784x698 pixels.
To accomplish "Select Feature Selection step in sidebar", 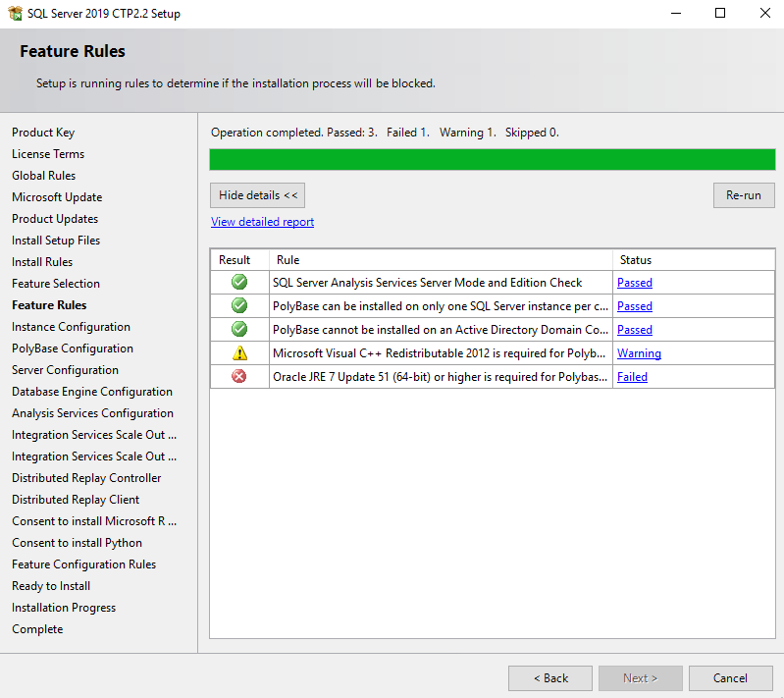I will (x=56, y=283).
